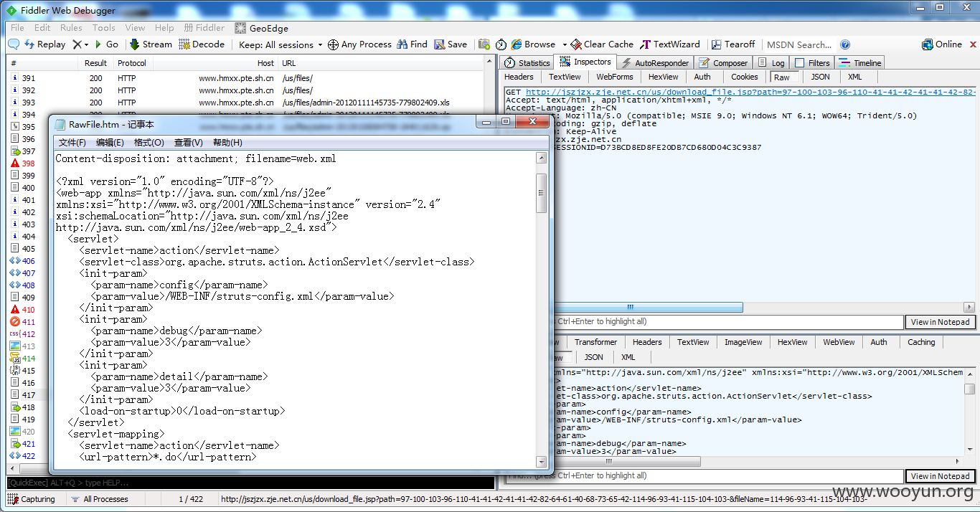Select the request JSON tab

coord(820,77)
